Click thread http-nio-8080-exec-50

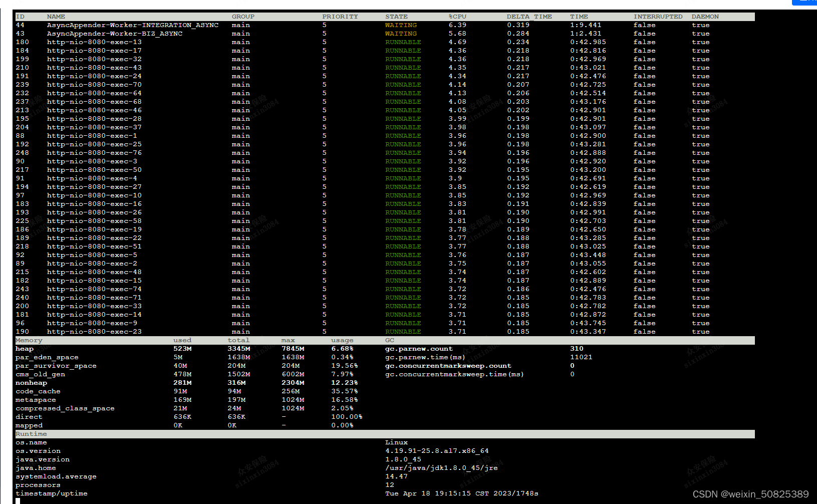pyautogui.click(x=94, y=170)
